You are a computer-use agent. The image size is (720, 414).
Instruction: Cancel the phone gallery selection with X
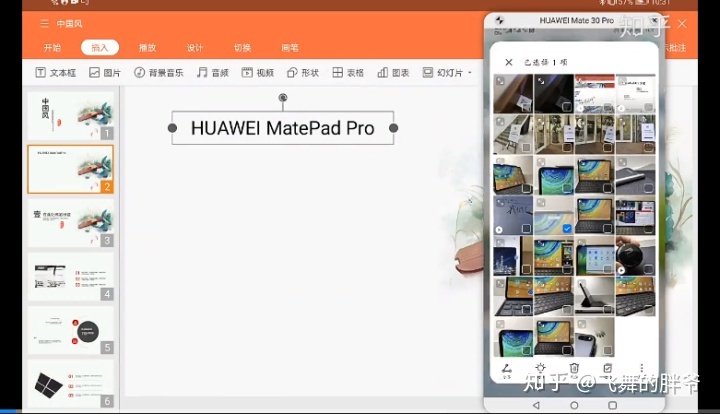(509, 62)
